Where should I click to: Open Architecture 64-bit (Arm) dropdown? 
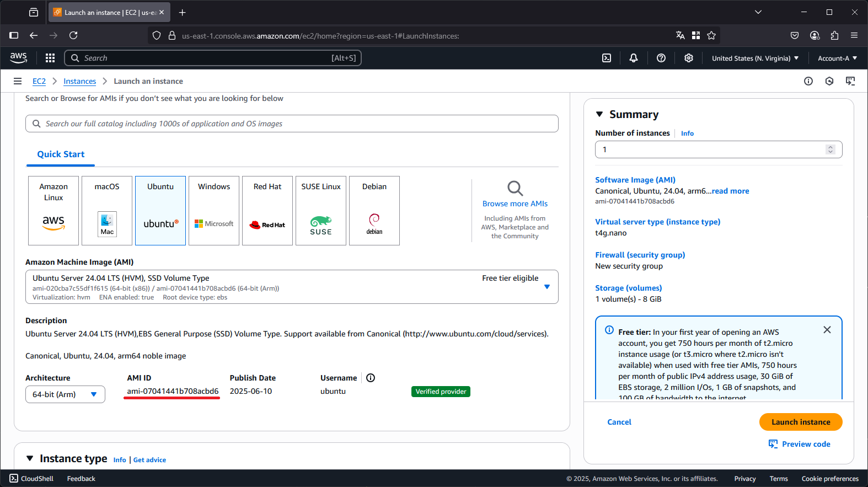point(65,394)
